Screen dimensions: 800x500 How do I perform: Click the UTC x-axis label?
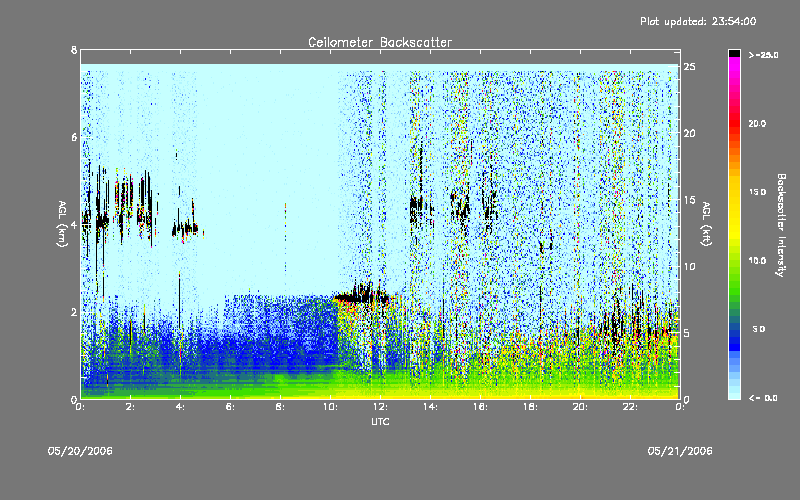[x=380, y=421]
